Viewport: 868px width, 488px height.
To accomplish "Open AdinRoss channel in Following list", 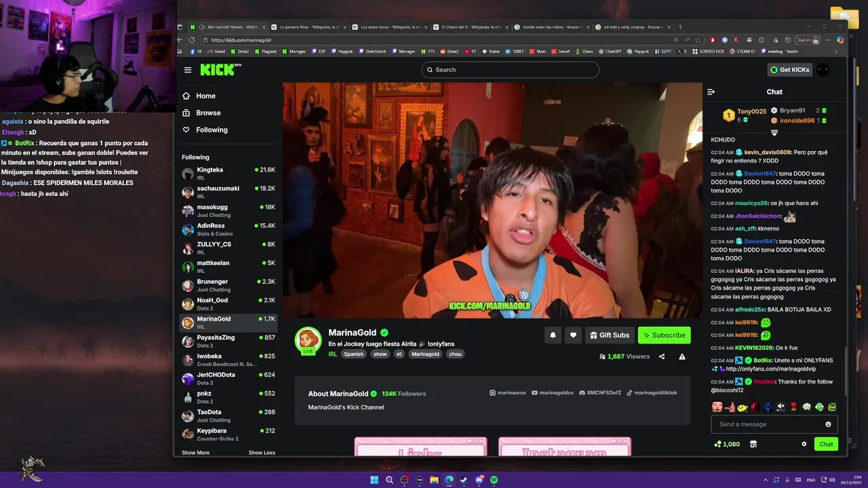I will coord(229,229).
